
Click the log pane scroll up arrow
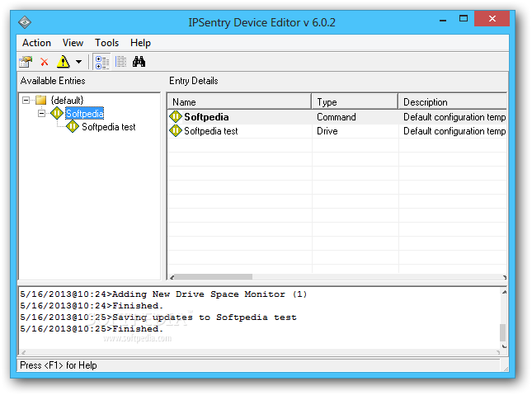pos(504,292)
